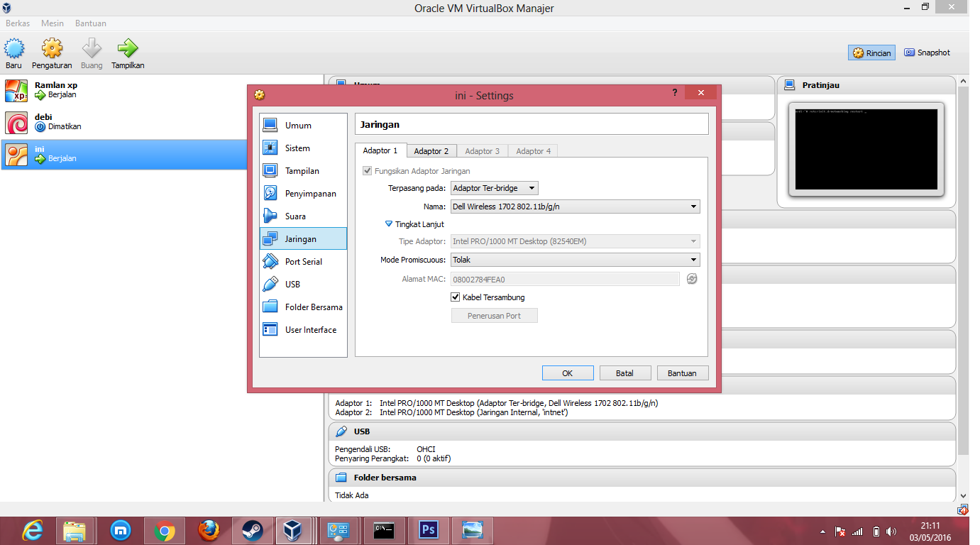Viewport: 980px width, 545px height.
Task: Click the details pane vertical scrollbar
Action: (963, 270)
